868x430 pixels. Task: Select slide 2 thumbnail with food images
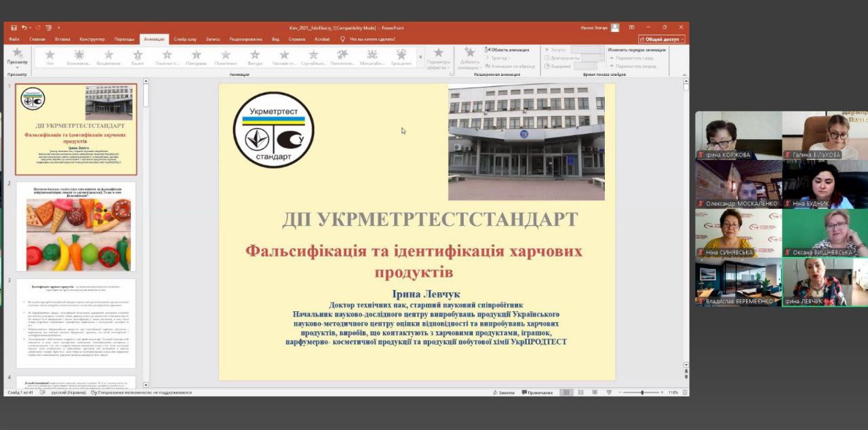[76, 227]
